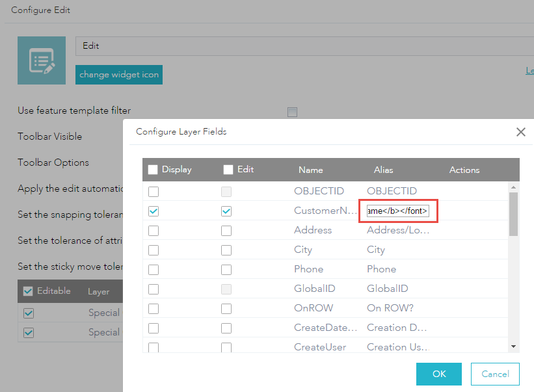Confirm with the OK button

point(439,374)
